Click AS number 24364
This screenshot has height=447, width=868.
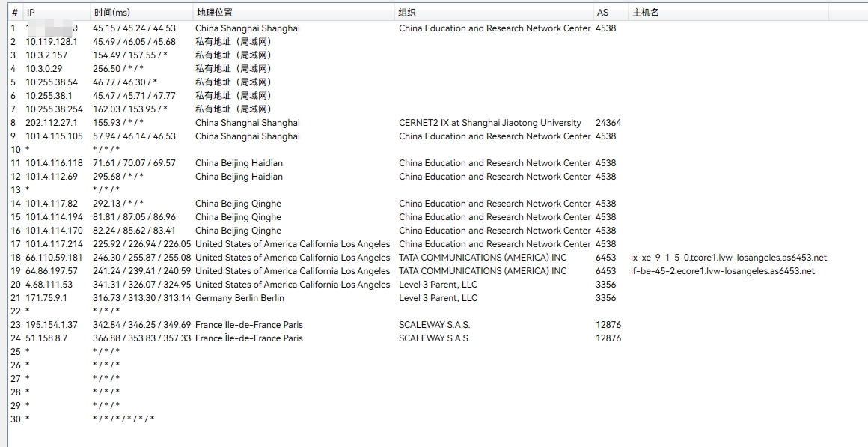608,123
